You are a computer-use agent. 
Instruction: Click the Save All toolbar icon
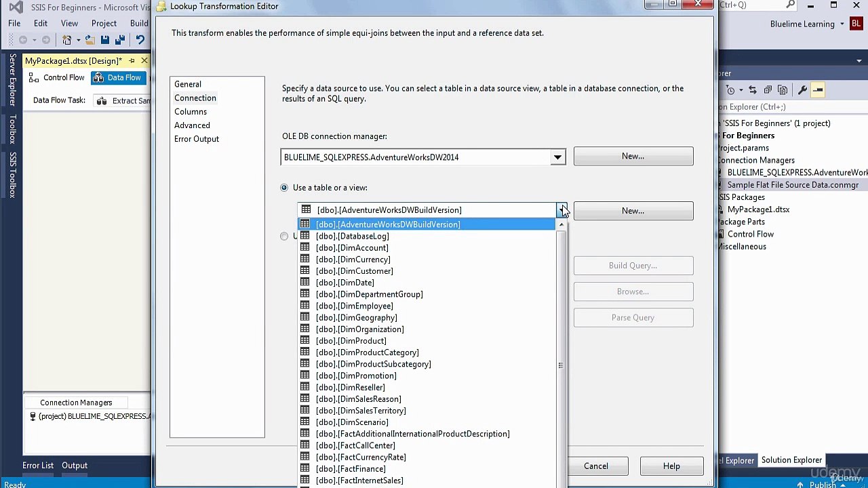pyautogui.click(x=120, y=40)
